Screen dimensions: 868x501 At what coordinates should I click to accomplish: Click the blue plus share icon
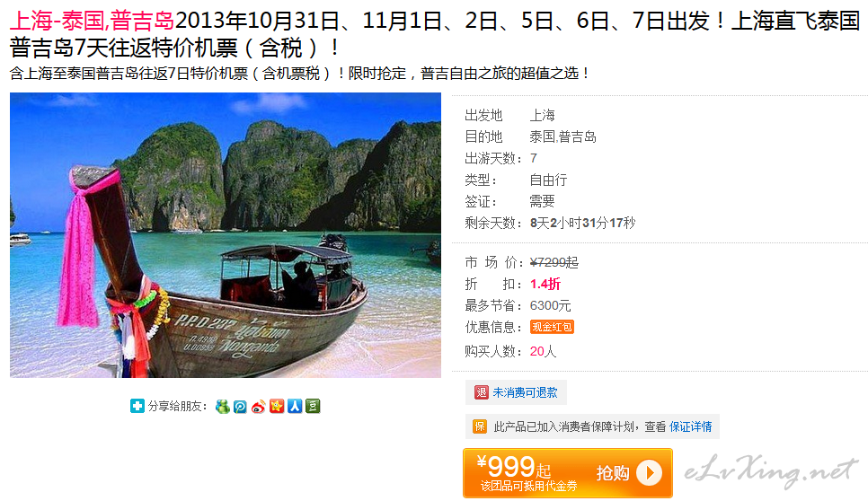137,406
